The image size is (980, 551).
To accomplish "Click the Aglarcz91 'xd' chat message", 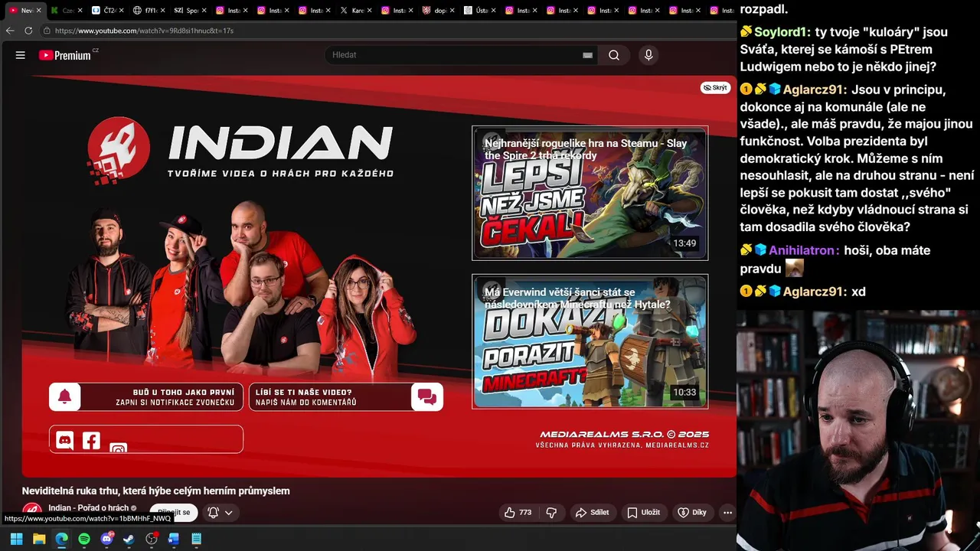I will pos(802,292).
